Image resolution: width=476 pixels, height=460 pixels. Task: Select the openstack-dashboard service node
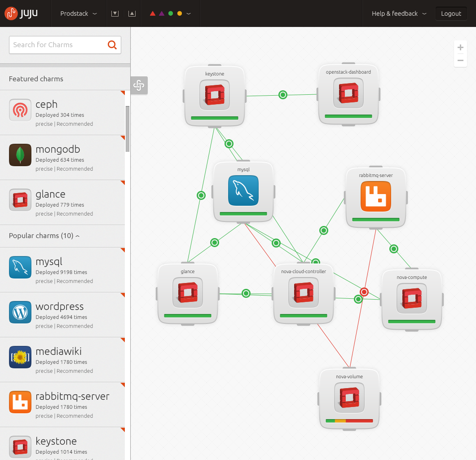348,94
